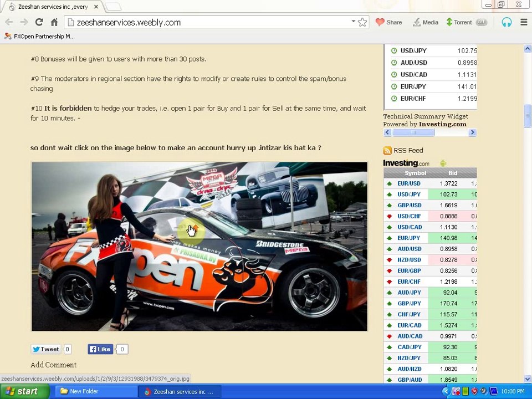
Task: Click the browser forward arrow
Action: tap(24, 22)
